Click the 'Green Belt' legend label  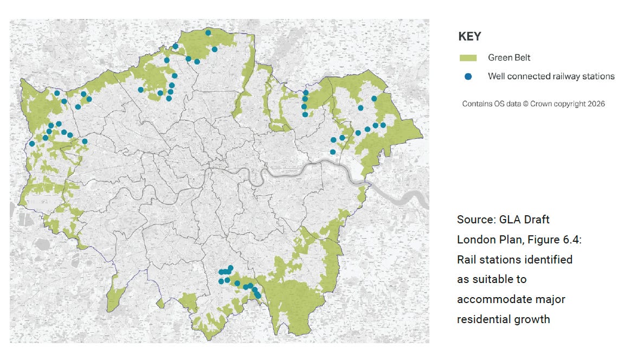(x=509, y=57)
